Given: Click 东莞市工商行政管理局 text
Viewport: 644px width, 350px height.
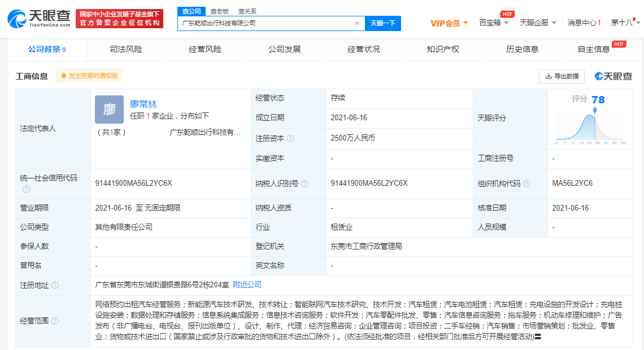Looking at the screenshot, I should (x=367, y=247).
